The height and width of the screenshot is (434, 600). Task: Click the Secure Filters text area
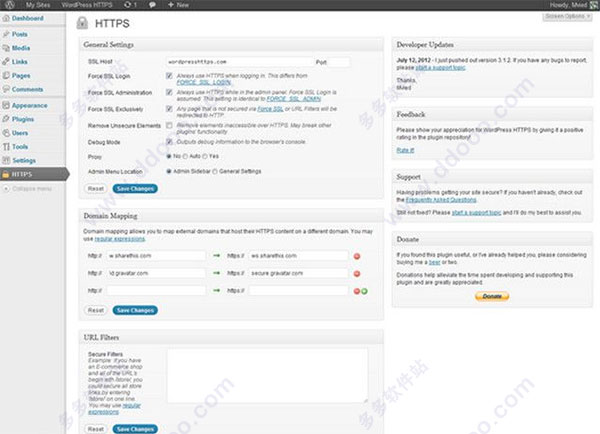(267, 375)
